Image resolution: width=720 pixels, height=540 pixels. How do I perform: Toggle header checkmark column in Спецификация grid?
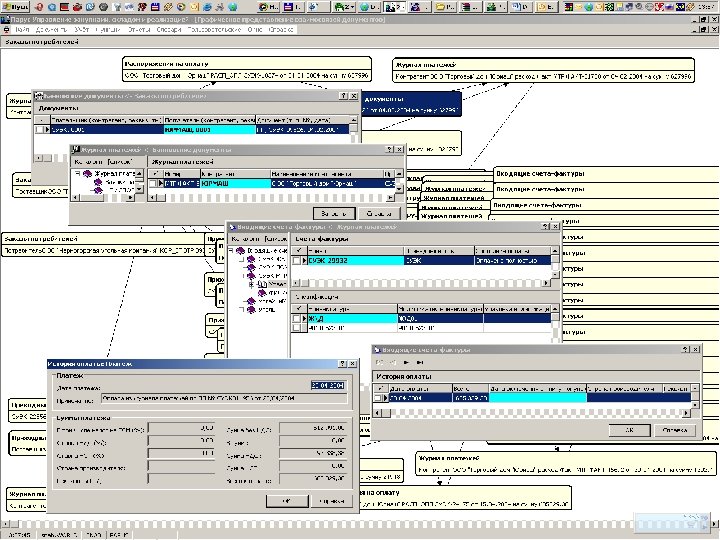[299, 309]
